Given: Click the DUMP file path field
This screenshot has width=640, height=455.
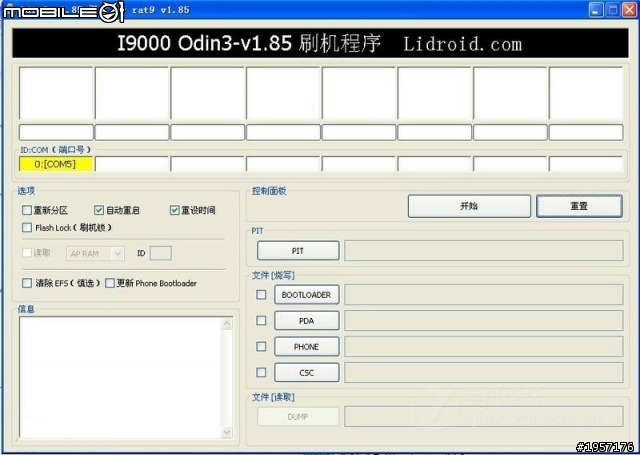Looking at the screenshot, I should (x=484, y=417).
